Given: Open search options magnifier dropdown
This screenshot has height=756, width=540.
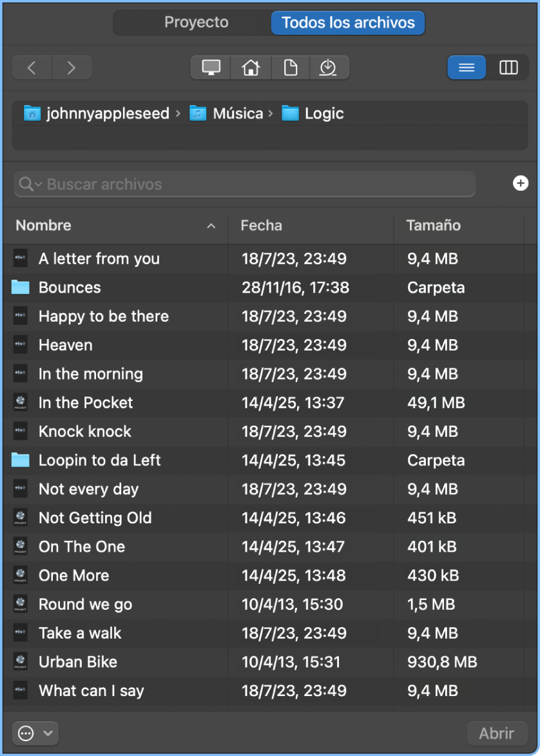Looking at the screenshot, I should (30, 184).
